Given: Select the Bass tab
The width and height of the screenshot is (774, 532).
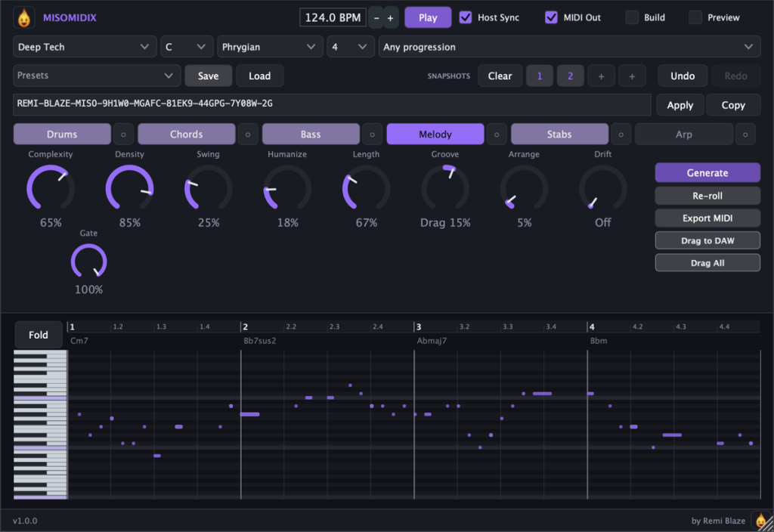Looking at the screenshot, I should pos(311,135).
